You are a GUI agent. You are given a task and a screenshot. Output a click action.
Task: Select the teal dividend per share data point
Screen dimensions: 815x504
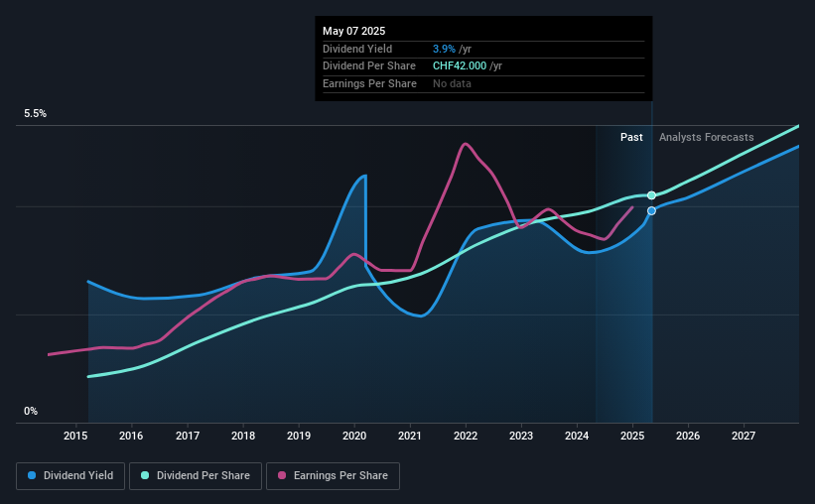pyautogui.click(x=651, y=195)
